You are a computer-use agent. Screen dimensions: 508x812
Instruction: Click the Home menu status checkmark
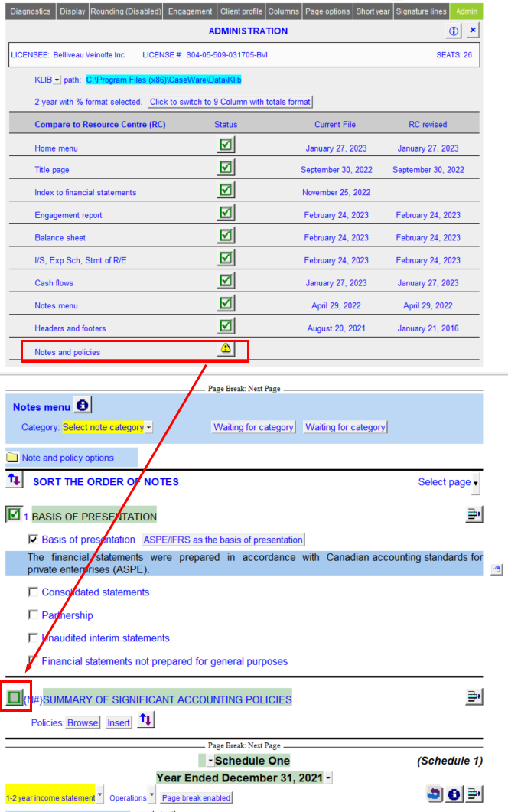coord(226,145)
